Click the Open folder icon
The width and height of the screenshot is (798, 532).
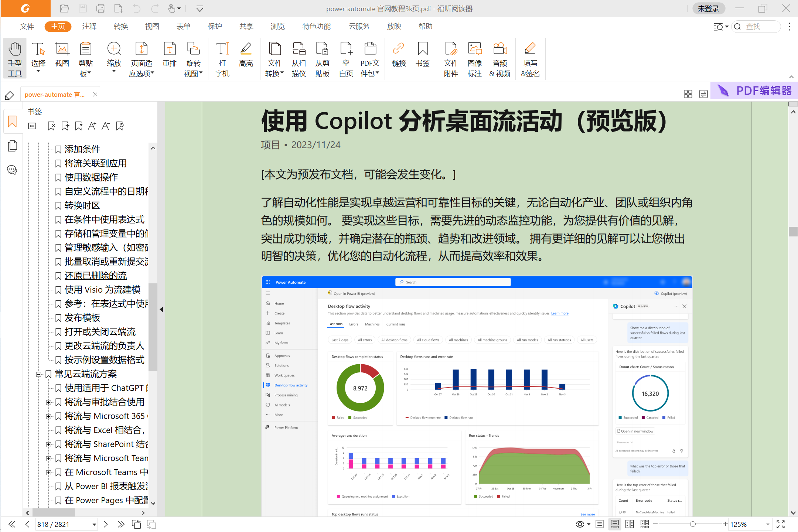[x=65, y=8]
